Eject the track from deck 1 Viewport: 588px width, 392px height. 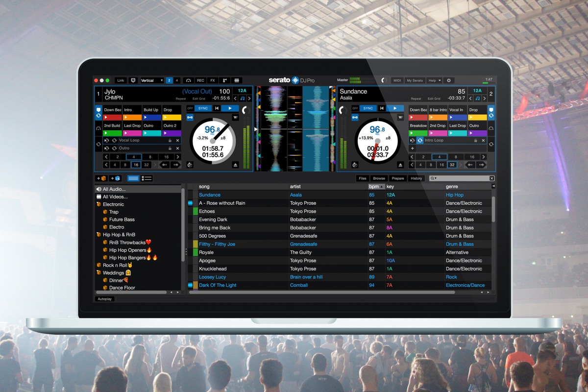(x=236, y=165)
